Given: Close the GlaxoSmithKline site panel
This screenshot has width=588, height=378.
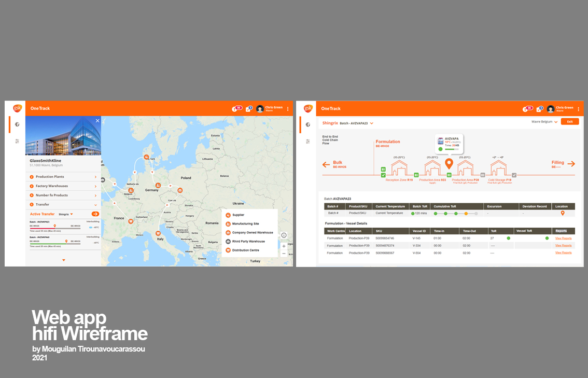Looking at the screenshot, I should 97,121.
